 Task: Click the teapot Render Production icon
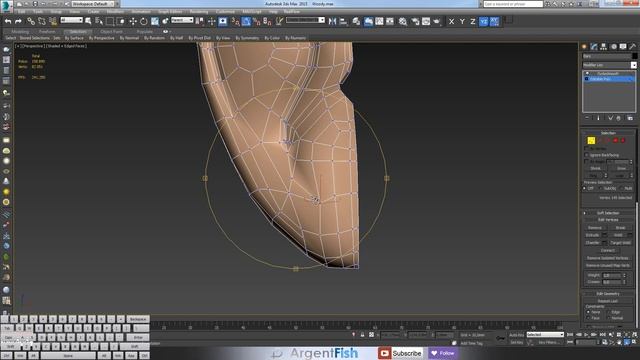tap(437, 21)
